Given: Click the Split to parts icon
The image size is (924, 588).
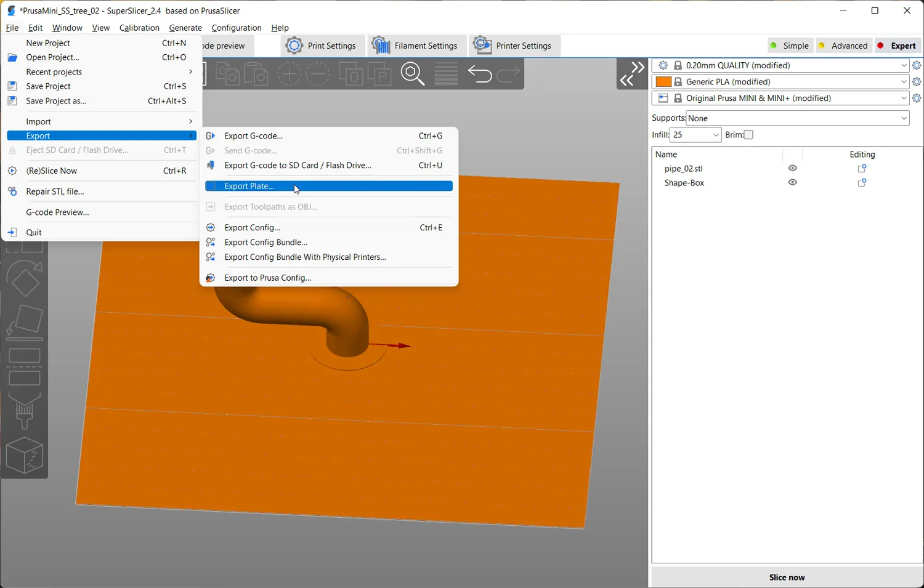Looking at the screenshot, I should coord(380,74).
